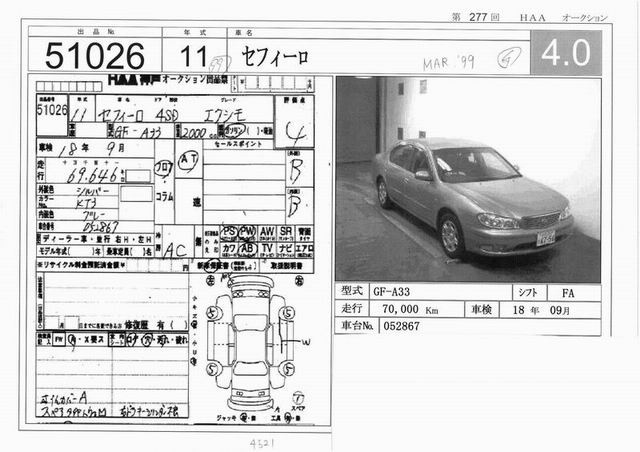Click the コラム shift option
This screenshot has height=452, width=640.
point(164,197)
